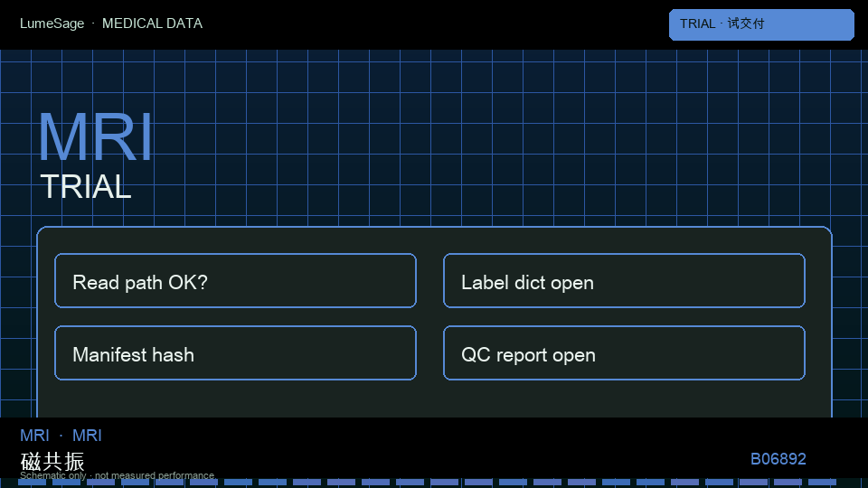Select the 'Manifest hash' card
This screenshot has height=488, width=868.
[235, 353]
